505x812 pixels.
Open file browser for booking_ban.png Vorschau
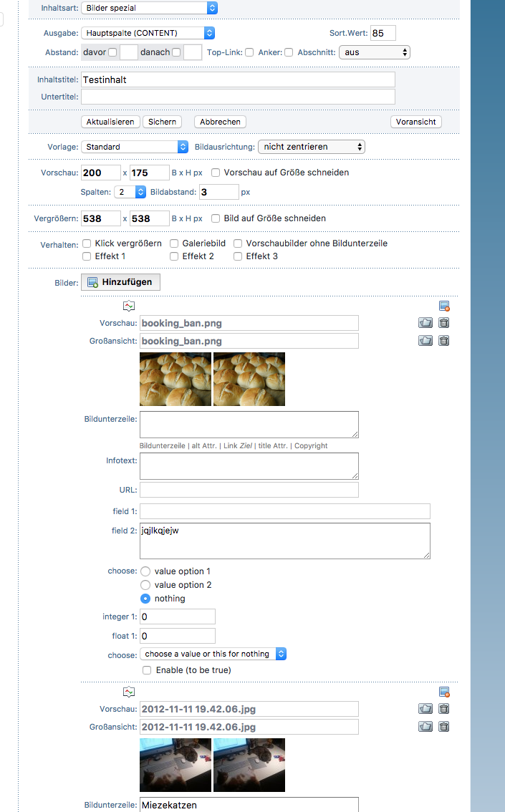coord(425,323)
